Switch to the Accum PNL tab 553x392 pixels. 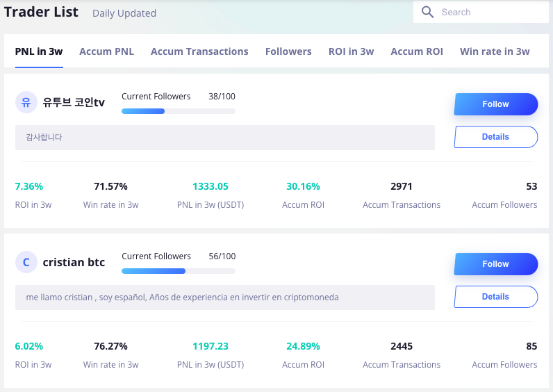click(x=106, y=51)
